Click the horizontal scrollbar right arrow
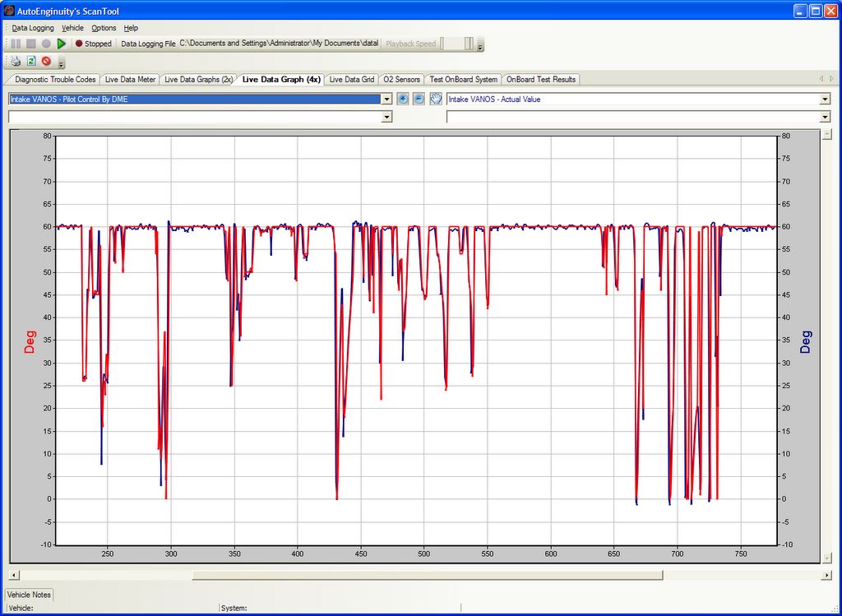842x616 pixels. [x=826, y=575]
